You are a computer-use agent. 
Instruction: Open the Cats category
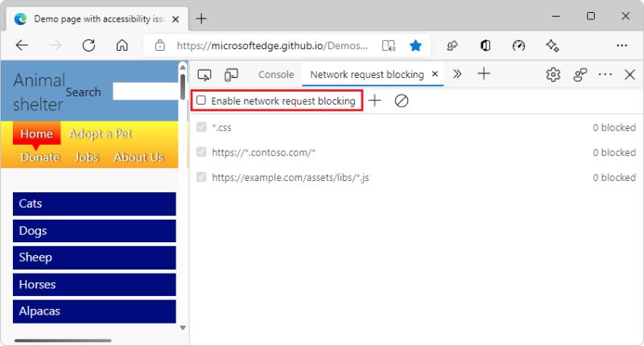tap(94, 204)
